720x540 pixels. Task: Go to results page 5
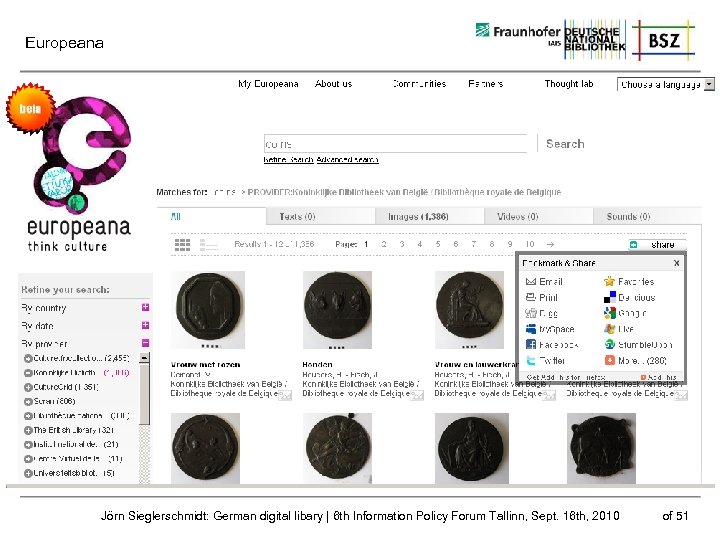pos(438,244)
